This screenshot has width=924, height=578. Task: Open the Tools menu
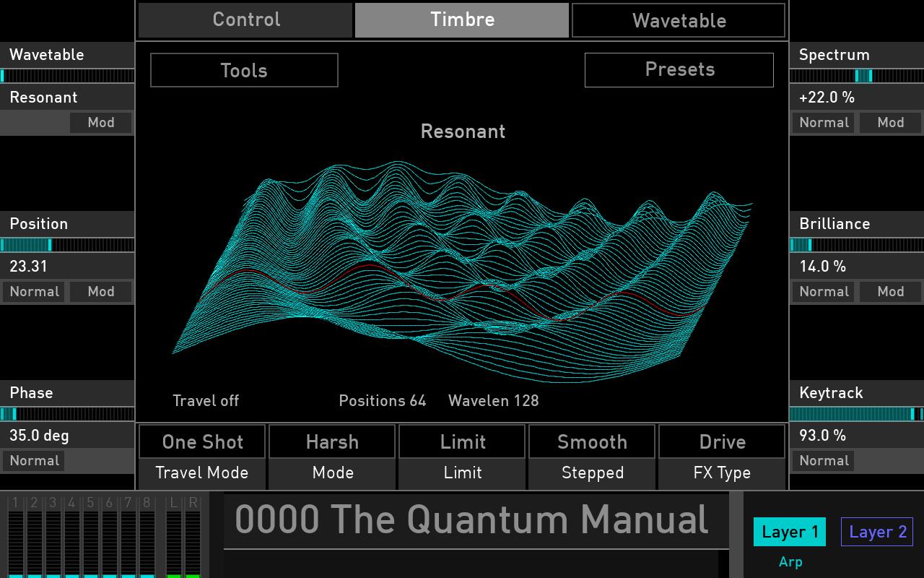point(243,70)
